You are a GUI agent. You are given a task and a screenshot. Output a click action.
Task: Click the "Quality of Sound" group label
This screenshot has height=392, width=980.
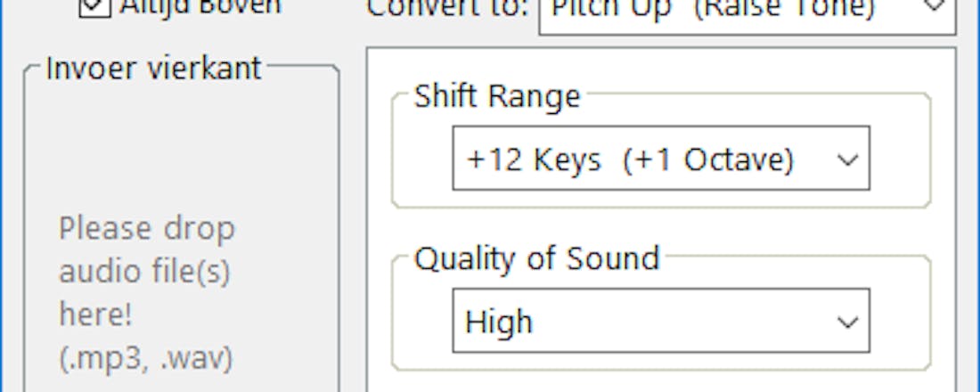pos(536,258)
